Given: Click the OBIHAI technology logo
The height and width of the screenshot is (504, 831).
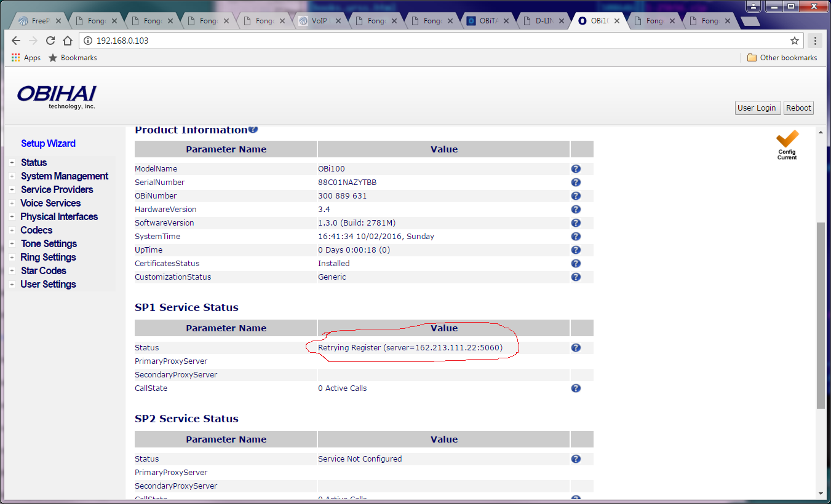Looking at the screenshot, I should 57,96.
